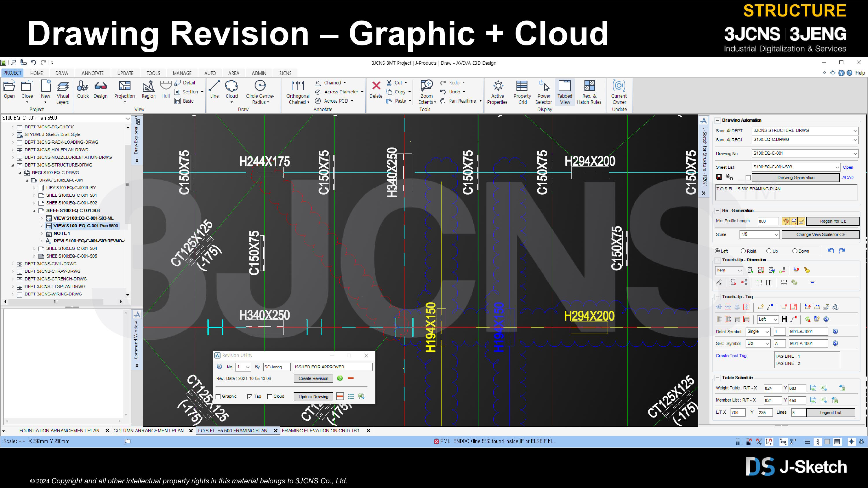Click the save icon in quick access bar
Screen dimensions: 868x488
[14, 62]
